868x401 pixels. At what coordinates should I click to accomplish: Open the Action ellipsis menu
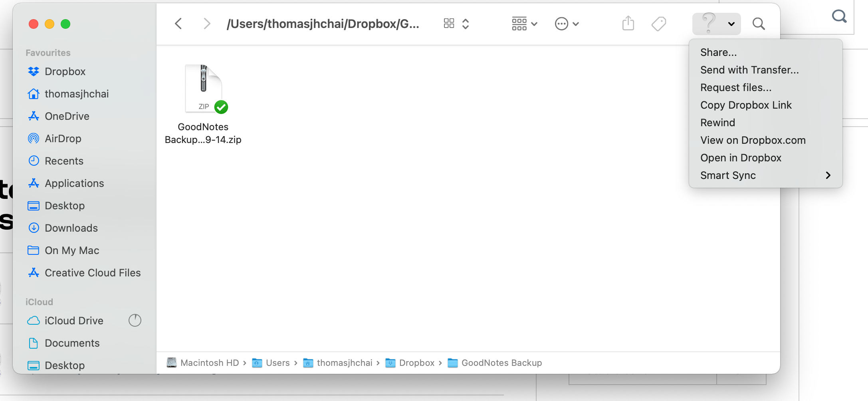point(567,24)
